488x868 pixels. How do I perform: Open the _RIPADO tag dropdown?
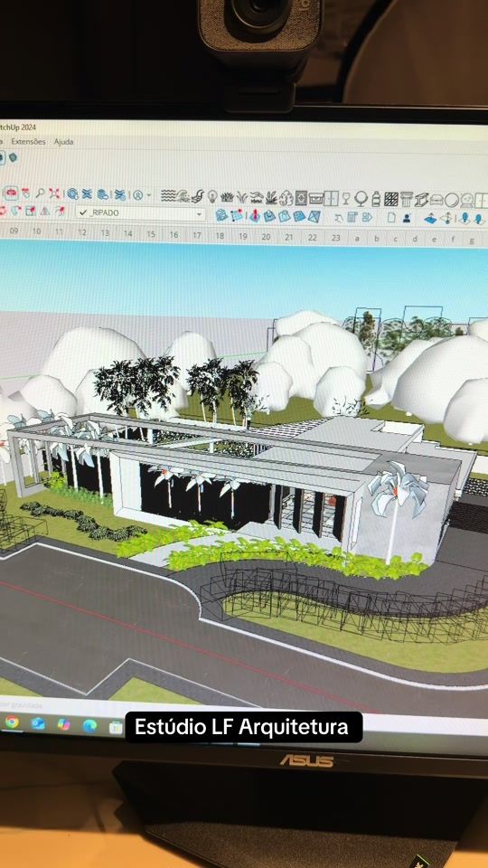pos(141,213)
